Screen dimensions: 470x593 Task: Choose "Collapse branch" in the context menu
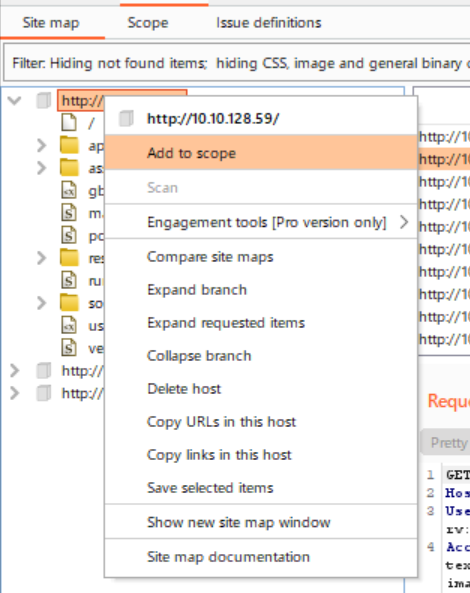261,355
